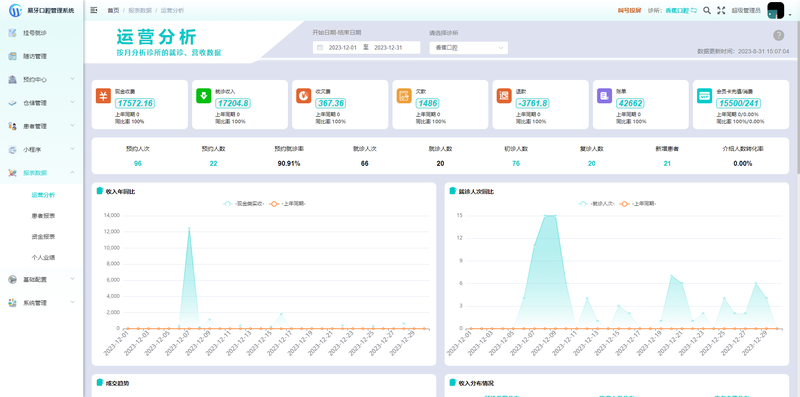
Task: Open the 资金报表 submenu item
Action: point(43,237)
